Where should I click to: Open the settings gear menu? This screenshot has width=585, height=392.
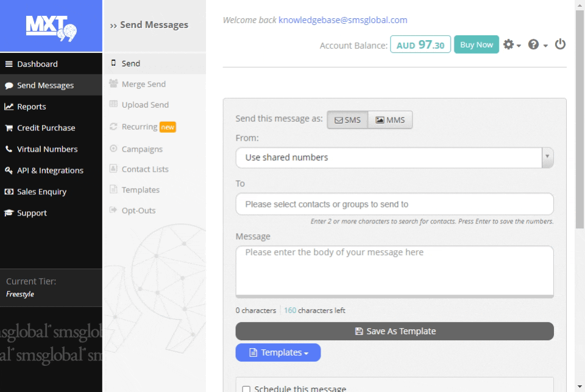pyautogui.click(x=511, y=45)
